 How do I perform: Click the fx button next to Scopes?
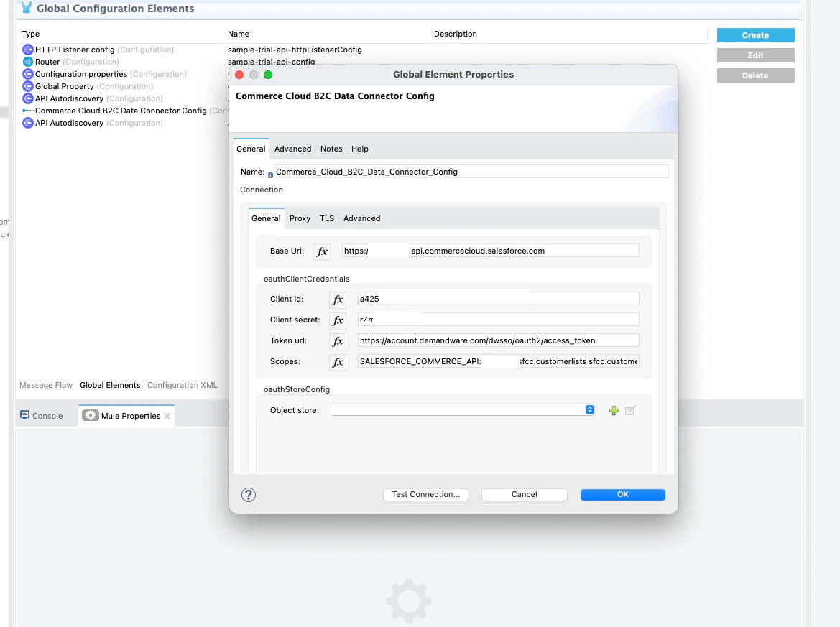(338, 362)
